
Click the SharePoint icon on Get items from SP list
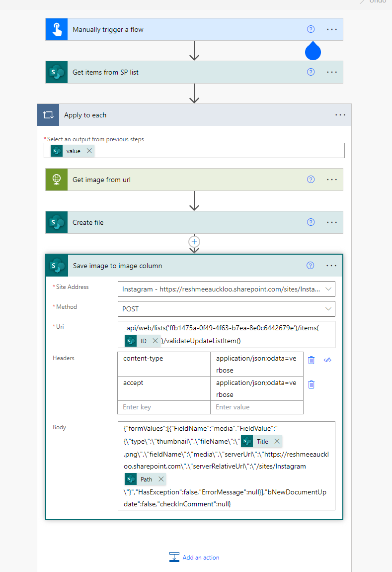pos(56,72)
